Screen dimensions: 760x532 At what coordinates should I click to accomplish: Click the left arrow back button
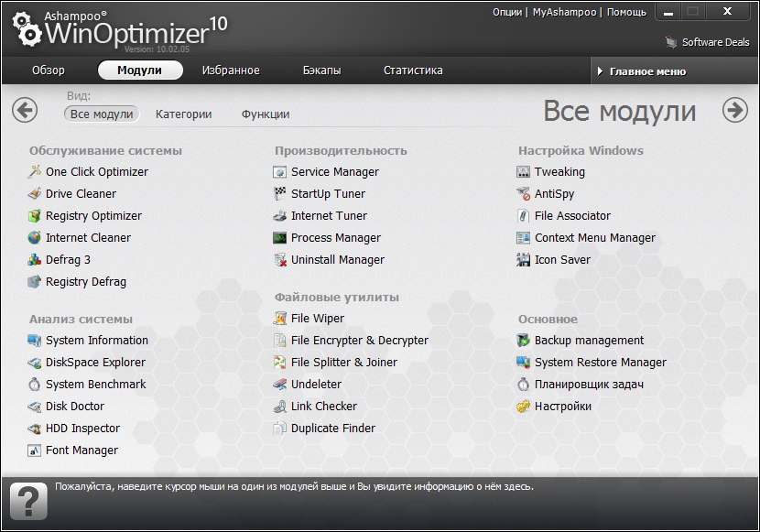pyautogui.click(x=25, y=110)
